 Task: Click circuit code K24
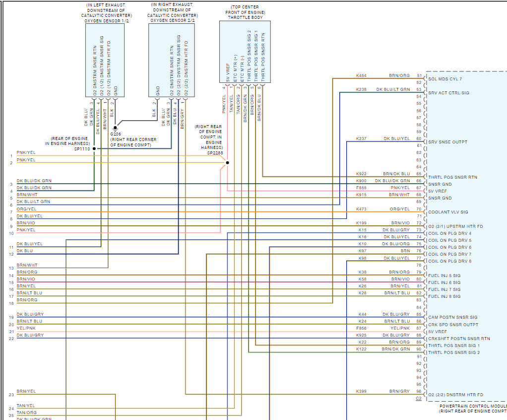pos(363,321)
